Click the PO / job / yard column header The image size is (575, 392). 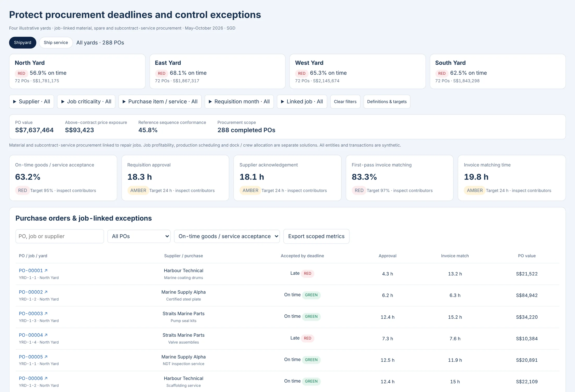tap(33, 256)
